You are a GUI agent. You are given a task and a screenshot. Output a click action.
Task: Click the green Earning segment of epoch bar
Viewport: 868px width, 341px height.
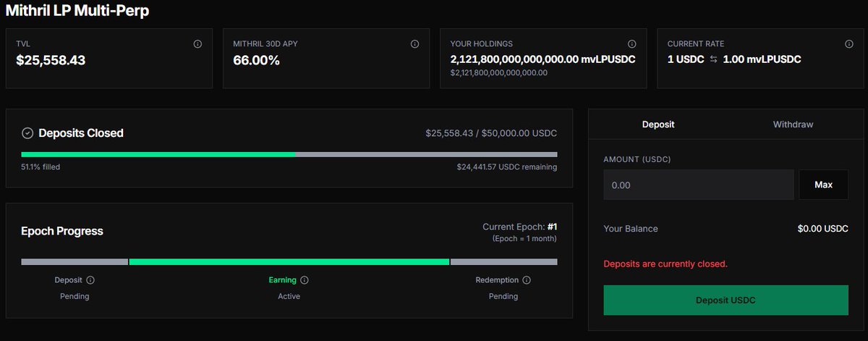(x=289, y=261)
